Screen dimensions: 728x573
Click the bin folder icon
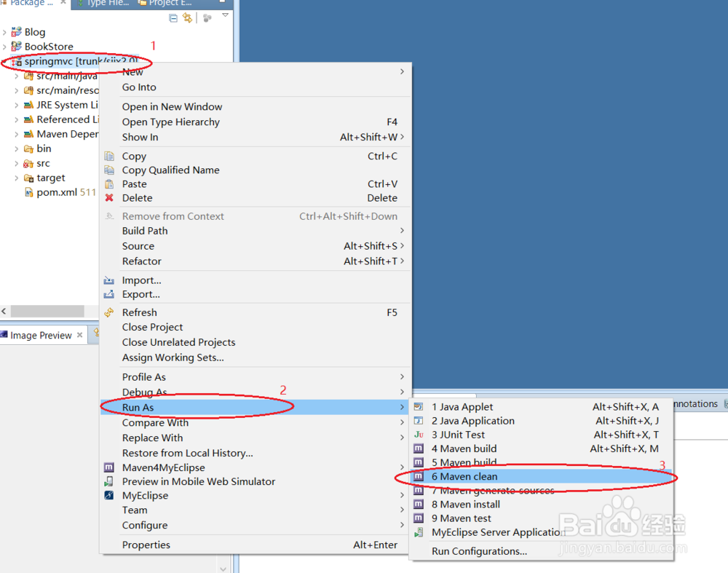(28, 149)
